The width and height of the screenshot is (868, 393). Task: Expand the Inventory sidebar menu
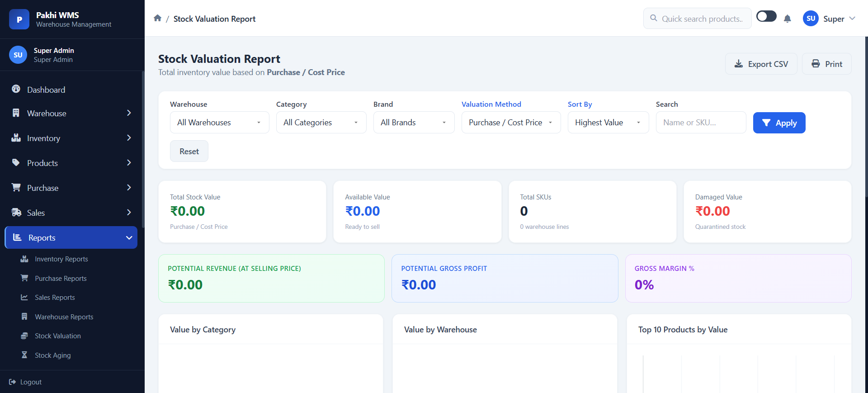tap(71, 138)
